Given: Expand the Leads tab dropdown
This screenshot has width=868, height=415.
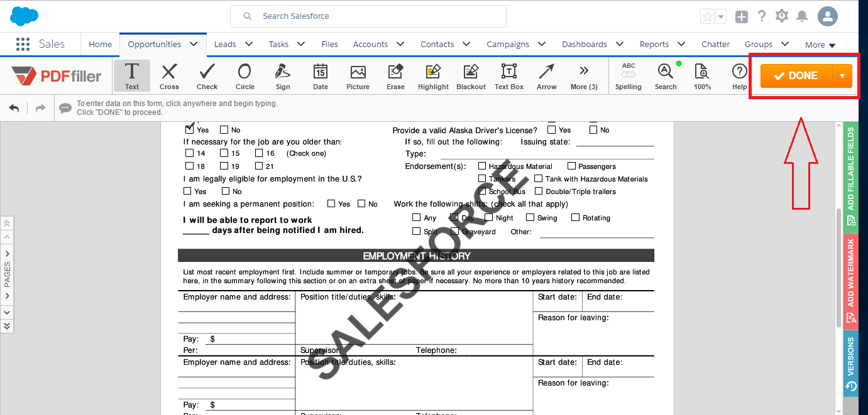Looking at the screenshot, I should tap(248, 44).
